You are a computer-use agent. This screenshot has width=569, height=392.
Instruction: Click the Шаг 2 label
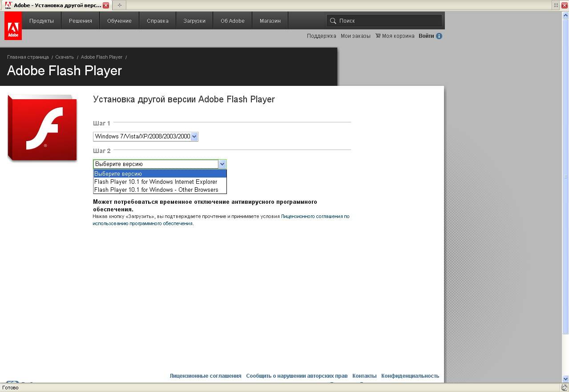(102, 151)
